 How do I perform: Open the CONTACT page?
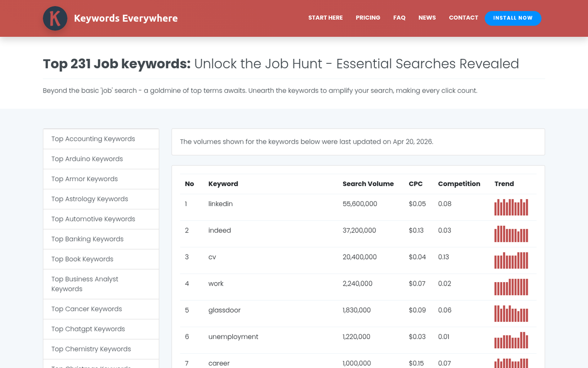tap(463, 18)
